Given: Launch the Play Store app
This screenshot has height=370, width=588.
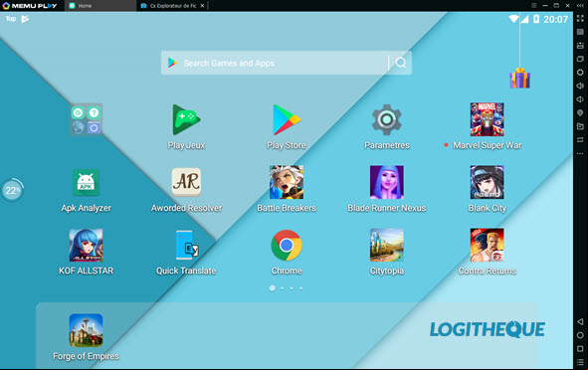Looking at the screenshot, I should pos(287,120).
